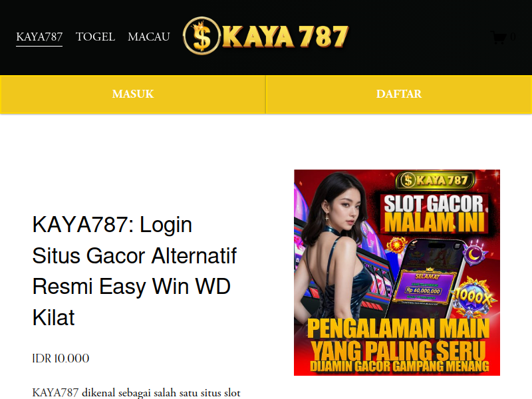Click the small KAYA787 badge in promo banner
Screen dimensions: 532x399
435,180
